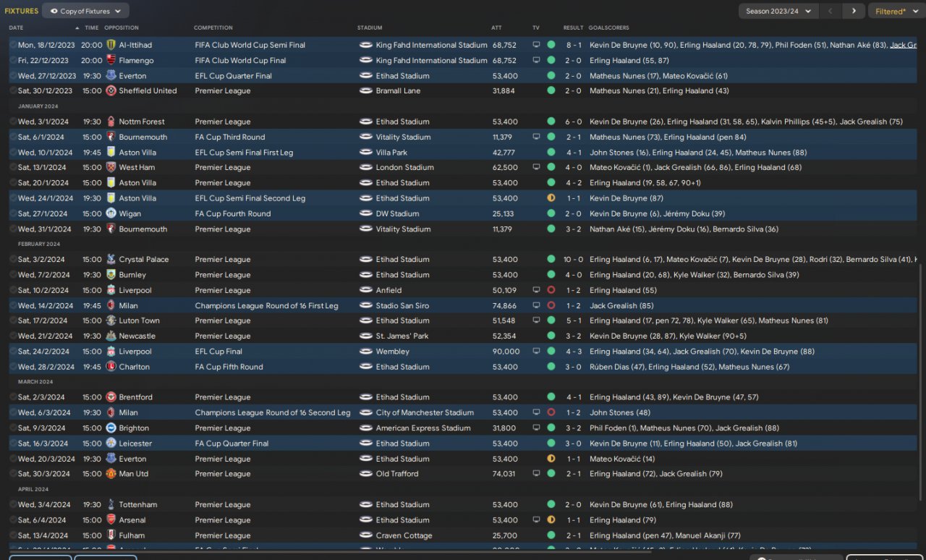
Task: Go to the next season arrow
Action: [x=854, y=11]
